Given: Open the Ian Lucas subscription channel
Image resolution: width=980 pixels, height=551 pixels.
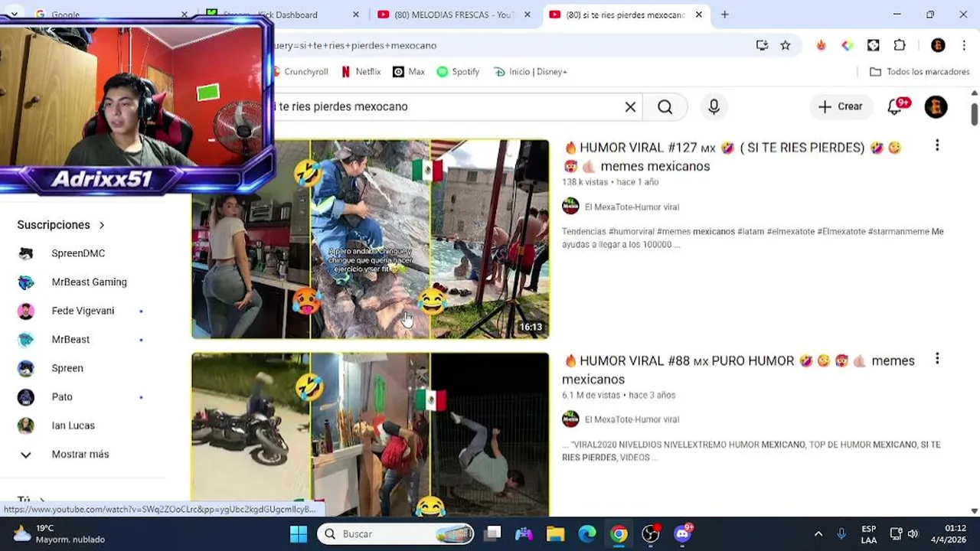Looking at the screenshot, I should pos(73,425).
